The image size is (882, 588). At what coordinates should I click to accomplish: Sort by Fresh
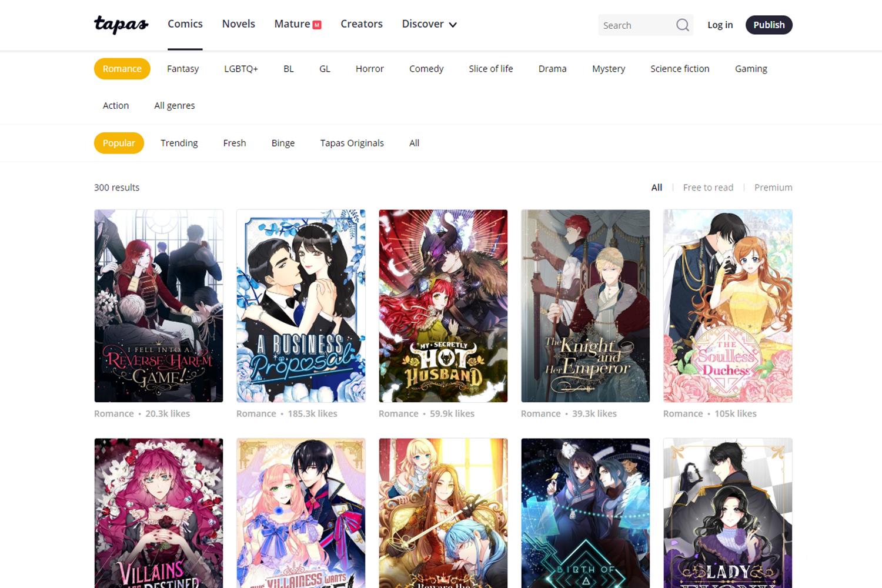(x=235, y=143)
